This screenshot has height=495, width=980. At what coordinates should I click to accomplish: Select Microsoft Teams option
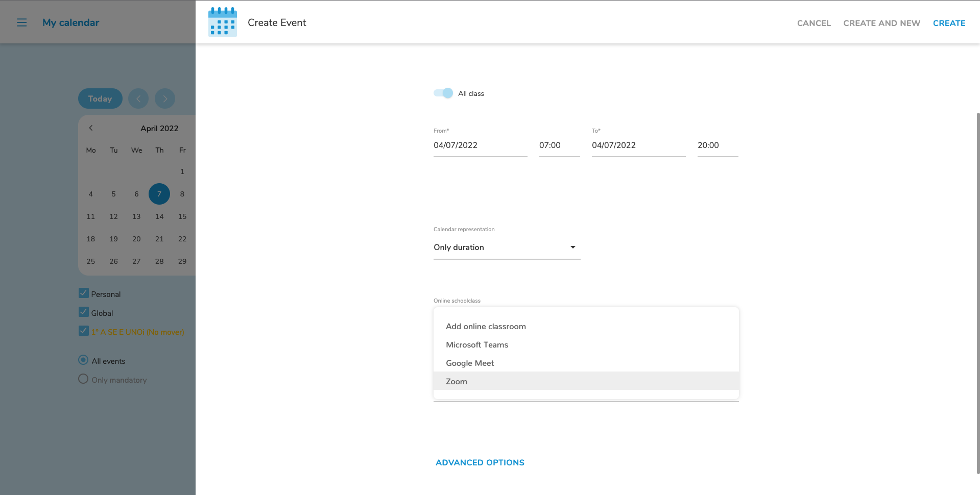point(477,344)
